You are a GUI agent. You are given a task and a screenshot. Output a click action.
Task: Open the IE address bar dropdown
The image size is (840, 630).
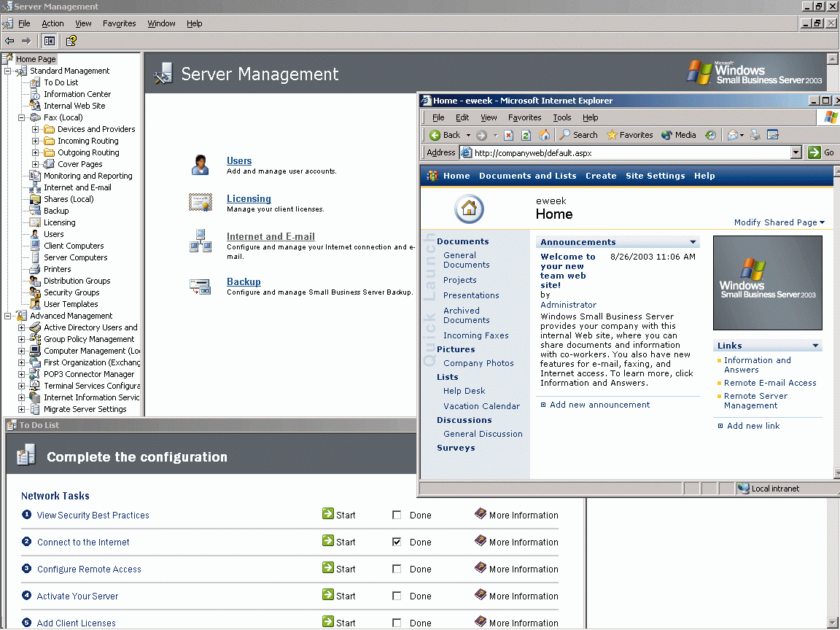(x=796, y=152)
